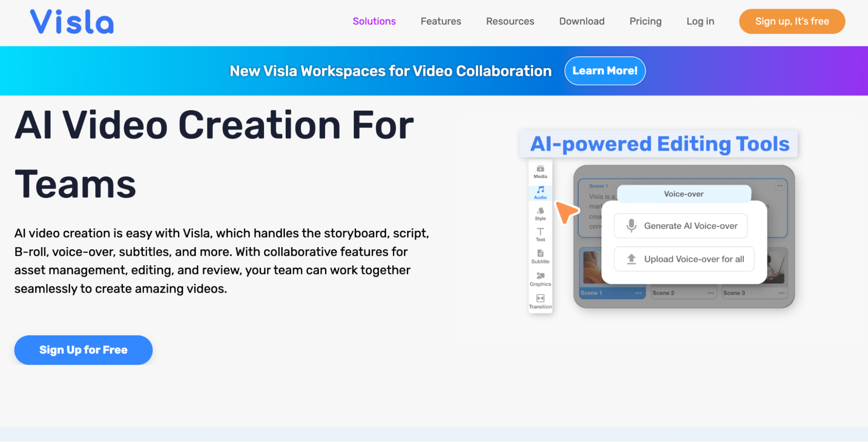Click the three-dot icon on the Scene 1 script card
Viewport: 868px width, 442px height.
coord(780,186)
